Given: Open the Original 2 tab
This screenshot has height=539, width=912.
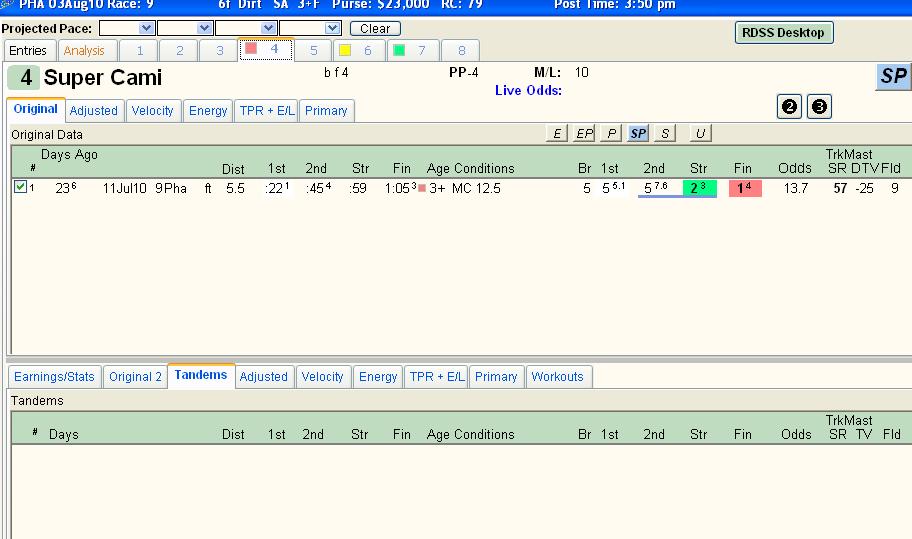Looking at the screenshot, I should pyautogui.click(x=136, y=377).
